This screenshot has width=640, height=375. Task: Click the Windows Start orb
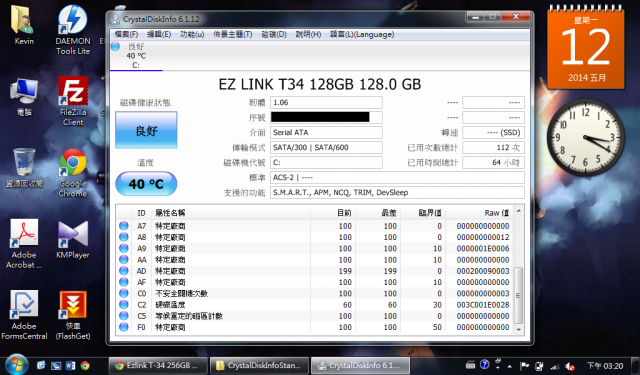coord(16,364)
